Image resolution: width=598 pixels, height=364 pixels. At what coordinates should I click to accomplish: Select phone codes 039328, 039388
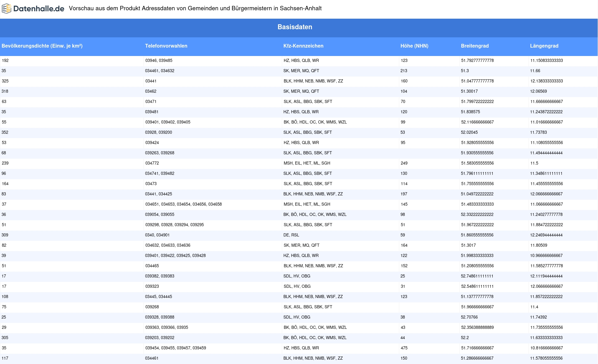pyautogui.click(x=160, y=317)
